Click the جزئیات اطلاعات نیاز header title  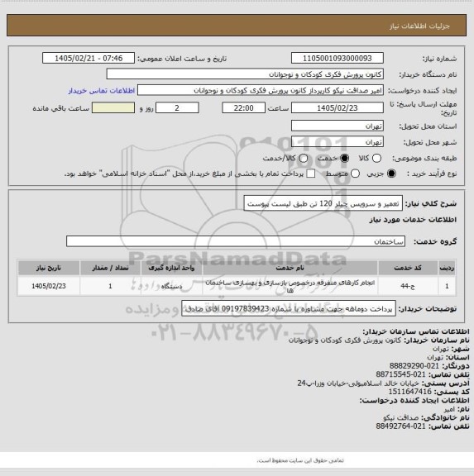click(x=419, y=26)
